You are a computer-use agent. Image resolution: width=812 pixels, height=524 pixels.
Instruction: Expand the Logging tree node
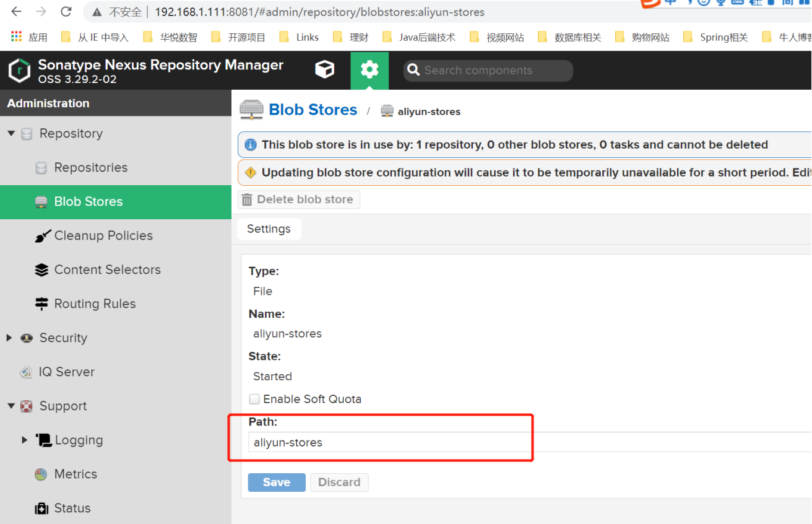point(25,440)
